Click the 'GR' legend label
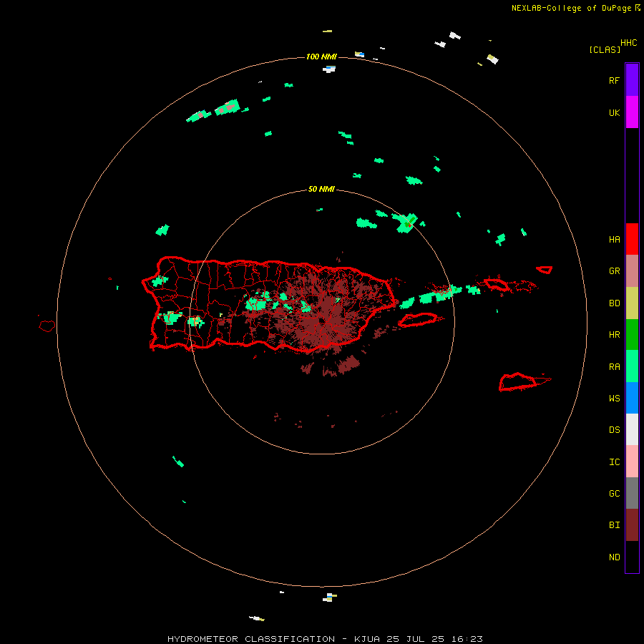Image resolution: width=644 pixels, height=644 pixels. (614, 271)
